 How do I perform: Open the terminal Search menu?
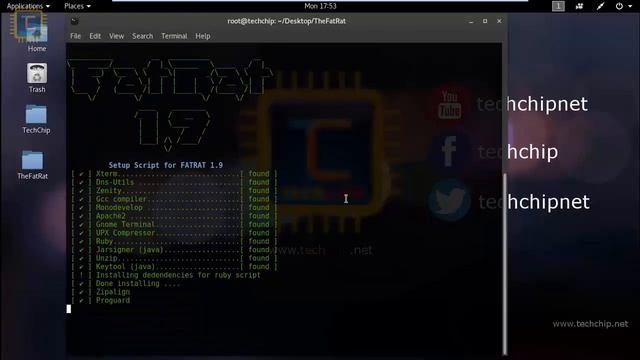[142, 36]
